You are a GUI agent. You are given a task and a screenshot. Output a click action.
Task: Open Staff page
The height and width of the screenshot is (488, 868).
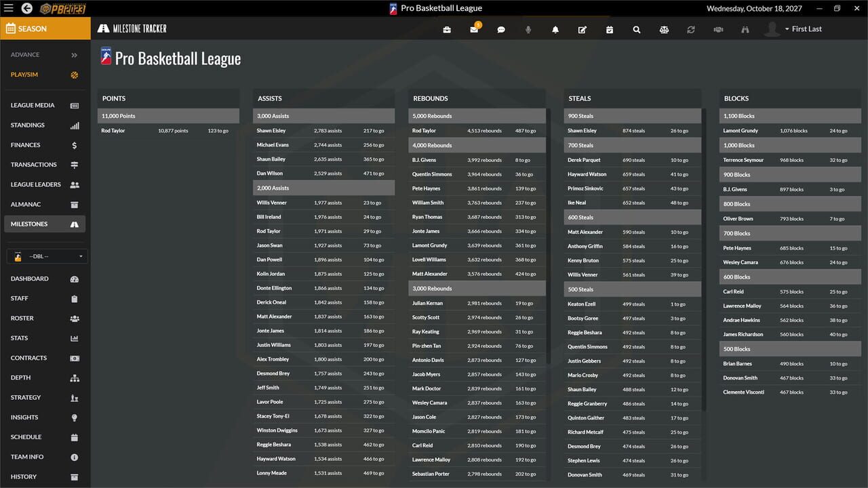[x=45, y=298]
